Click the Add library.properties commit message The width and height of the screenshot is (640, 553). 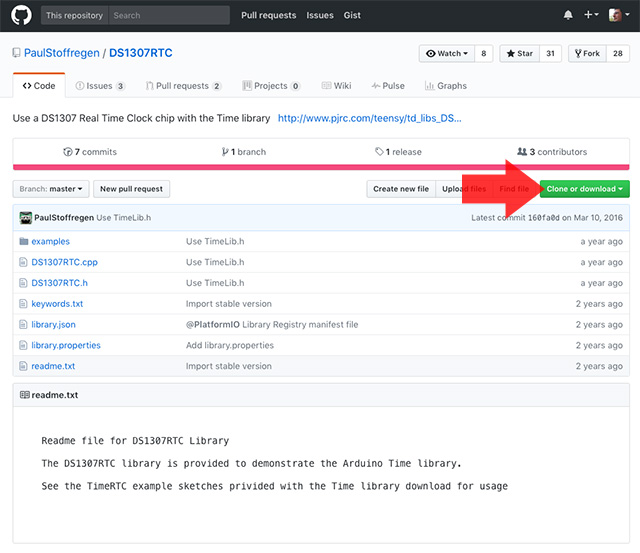[x=230, y=345]
